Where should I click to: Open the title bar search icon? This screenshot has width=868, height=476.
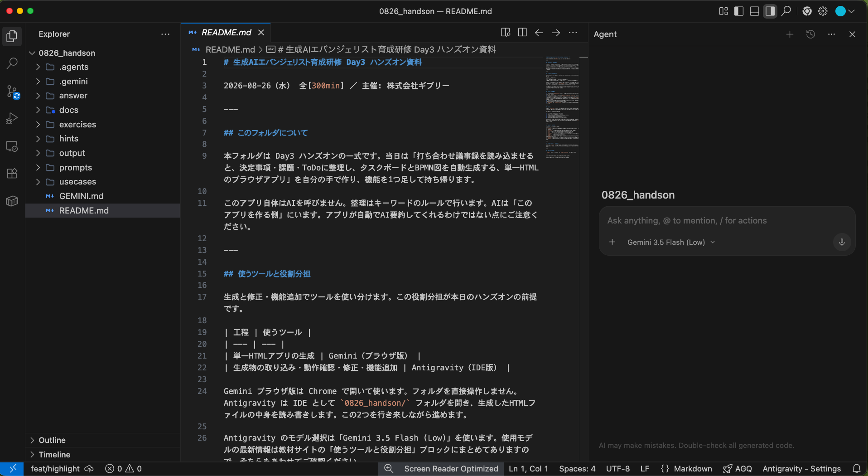click(x=786, y=11)
